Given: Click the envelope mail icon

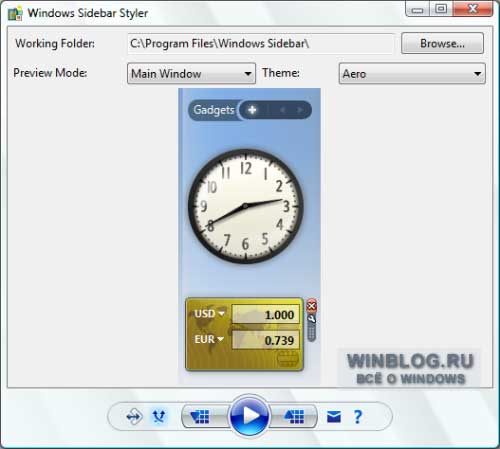Looking at the screenshot, I should pos(334,416).
